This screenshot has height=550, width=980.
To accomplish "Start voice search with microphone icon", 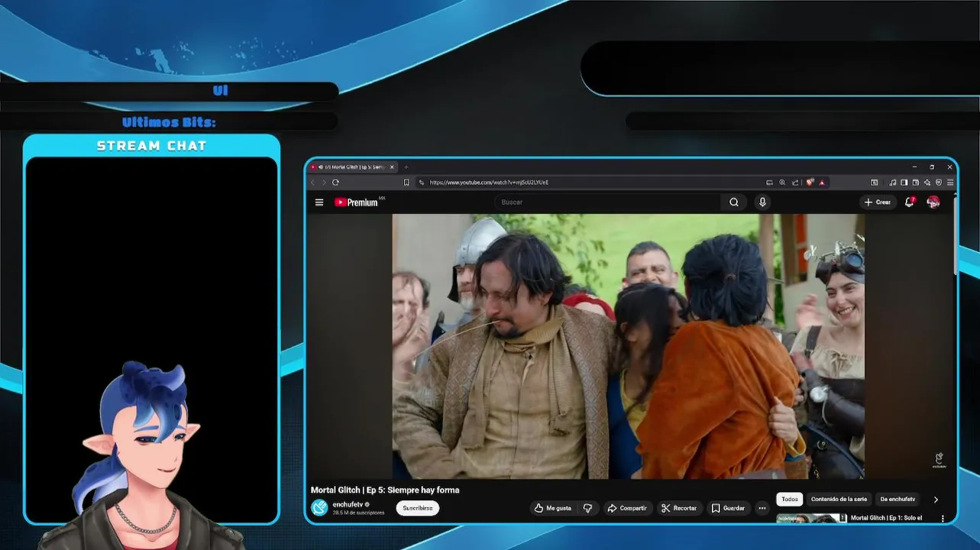I will (x=762, y=202).
